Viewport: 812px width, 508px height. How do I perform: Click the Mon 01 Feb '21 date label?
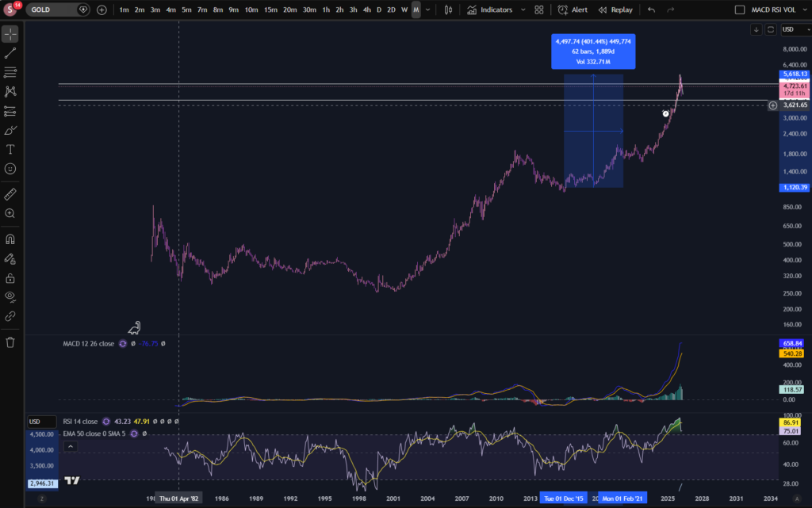pos(622,498)
